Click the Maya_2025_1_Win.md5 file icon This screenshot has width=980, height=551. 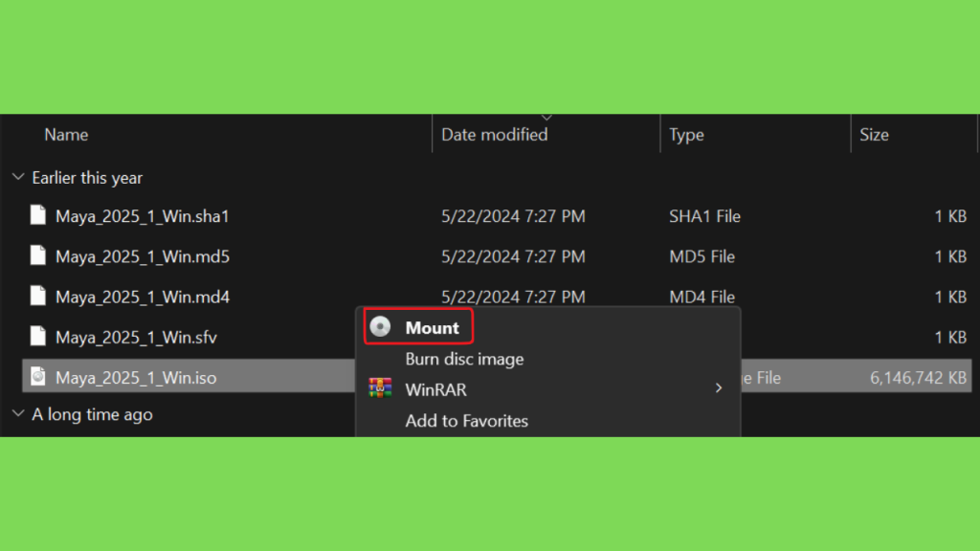tap(38, 255)
